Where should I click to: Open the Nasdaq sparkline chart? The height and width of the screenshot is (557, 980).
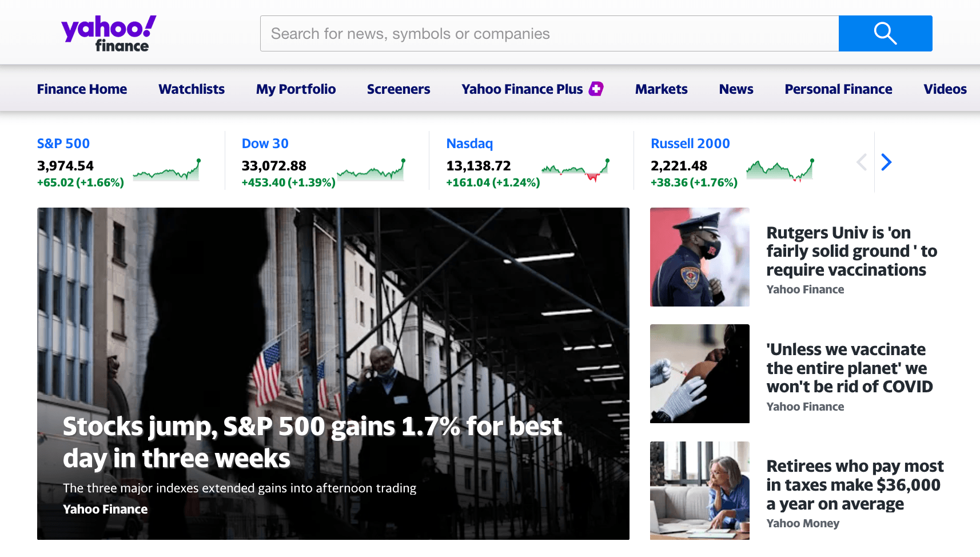pyautogui.click(x=575, y=170)
